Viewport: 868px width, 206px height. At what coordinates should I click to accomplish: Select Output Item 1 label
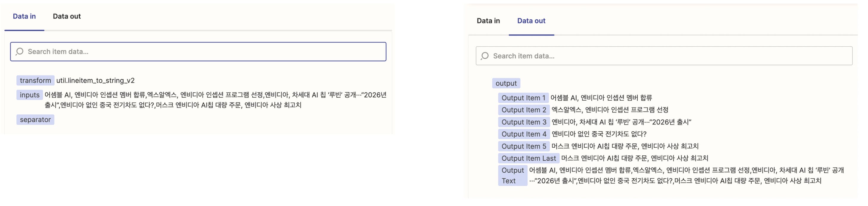(523, 98)
